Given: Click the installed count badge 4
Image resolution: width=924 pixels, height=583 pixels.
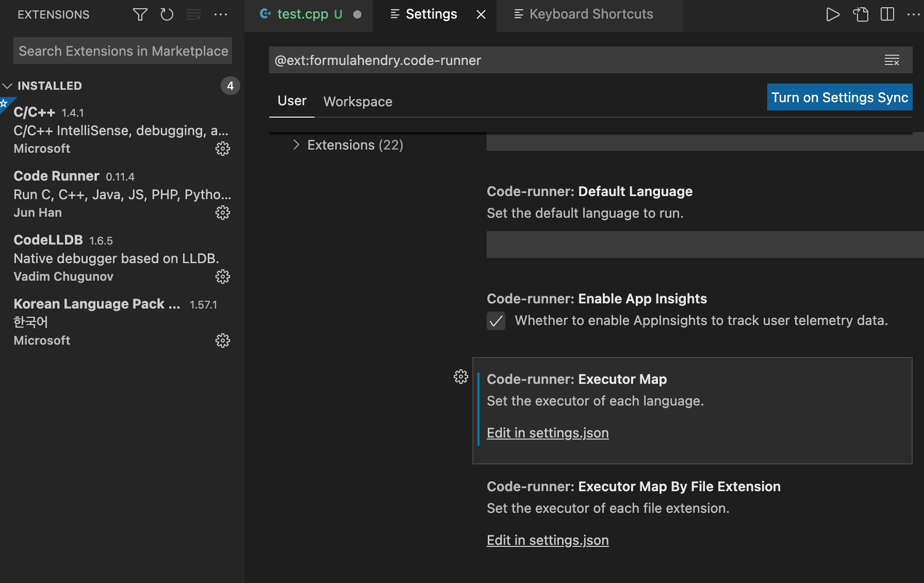Looking at the screenshot, I should tap(230, 86).
